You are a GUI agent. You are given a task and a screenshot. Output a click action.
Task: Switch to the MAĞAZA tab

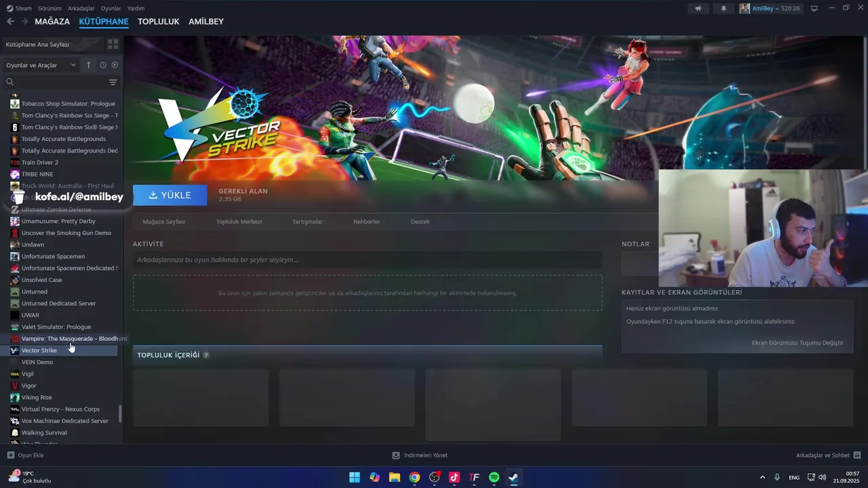[52, 22]
